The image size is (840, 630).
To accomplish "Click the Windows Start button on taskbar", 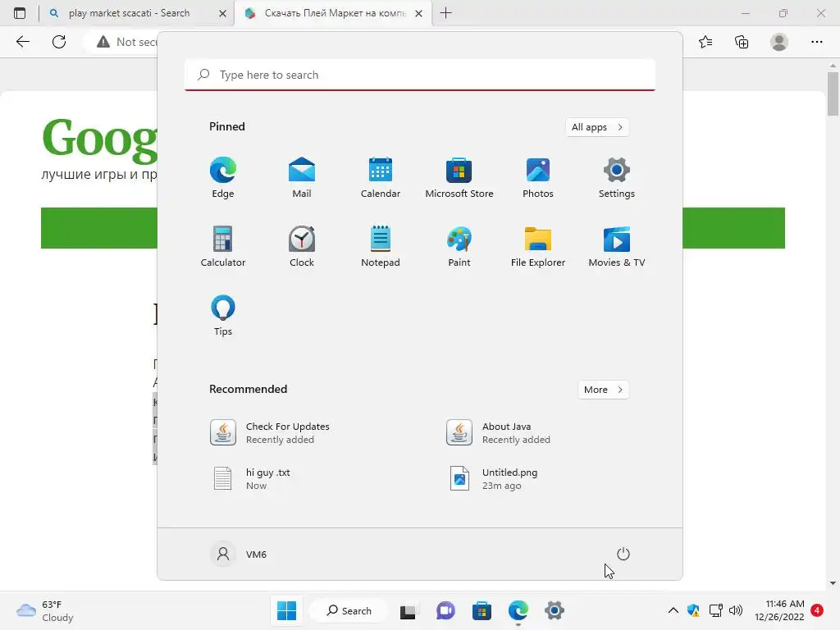I will (286, 610).
